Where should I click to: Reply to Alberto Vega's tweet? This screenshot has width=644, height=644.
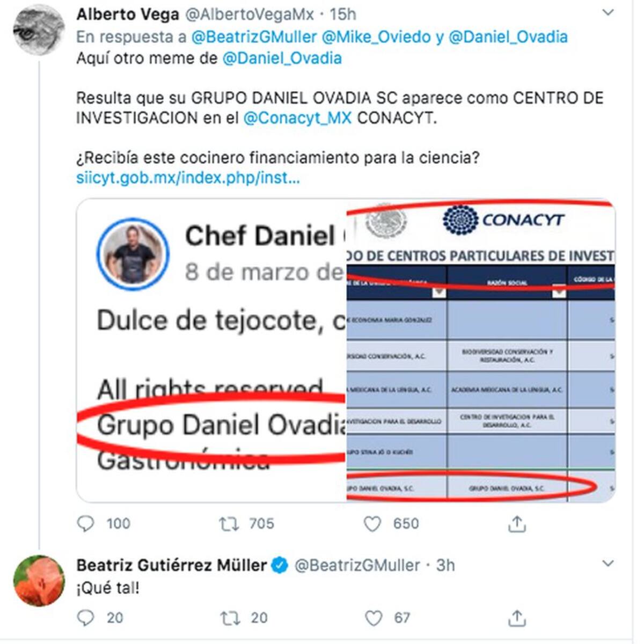pyautogui.click(x=86, y=524)
